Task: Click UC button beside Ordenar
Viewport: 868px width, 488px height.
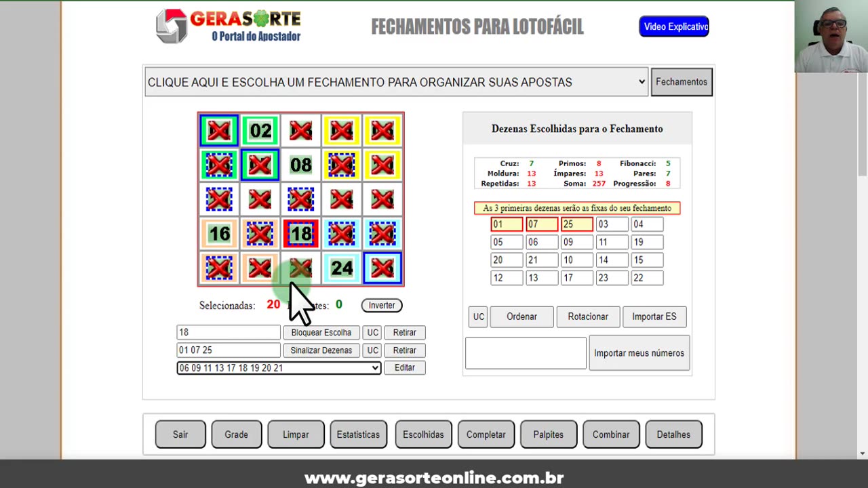Action: [x=478, y=317]
